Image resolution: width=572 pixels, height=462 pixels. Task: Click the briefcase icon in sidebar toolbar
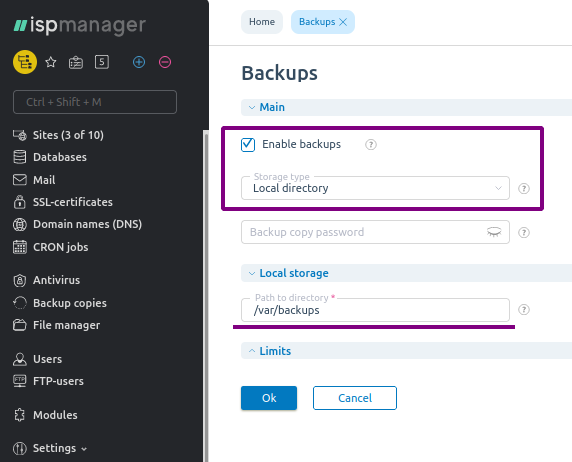click(76, 62)
